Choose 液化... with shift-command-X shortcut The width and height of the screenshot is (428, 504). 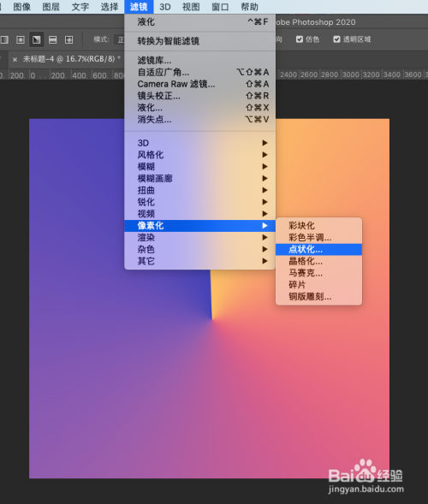pos(199,108)
